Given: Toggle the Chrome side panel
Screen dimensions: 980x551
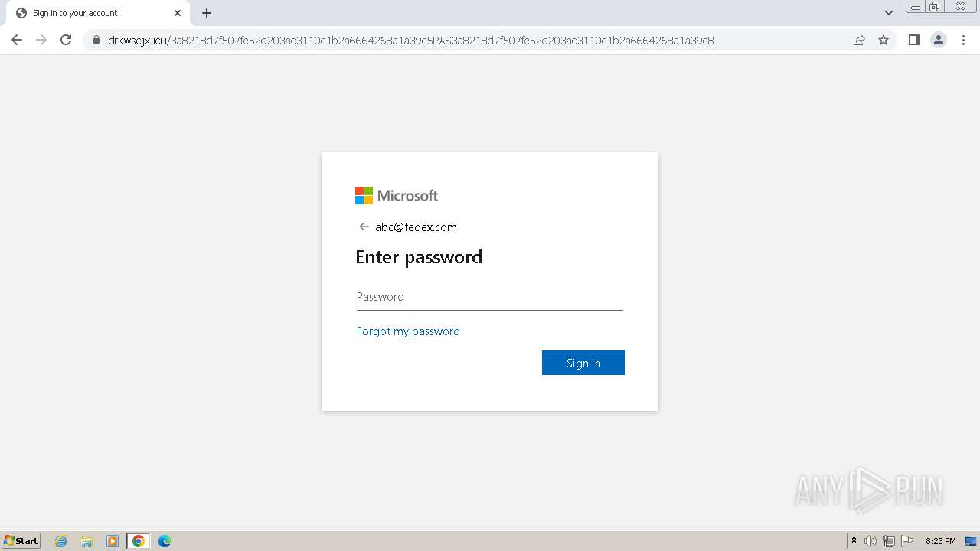Looking at the screenshot, I should tap(913, 40).
